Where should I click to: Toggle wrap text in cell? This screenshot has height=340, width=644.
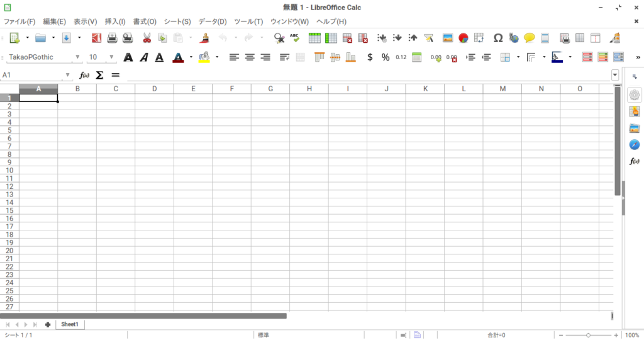click(284, 57)
